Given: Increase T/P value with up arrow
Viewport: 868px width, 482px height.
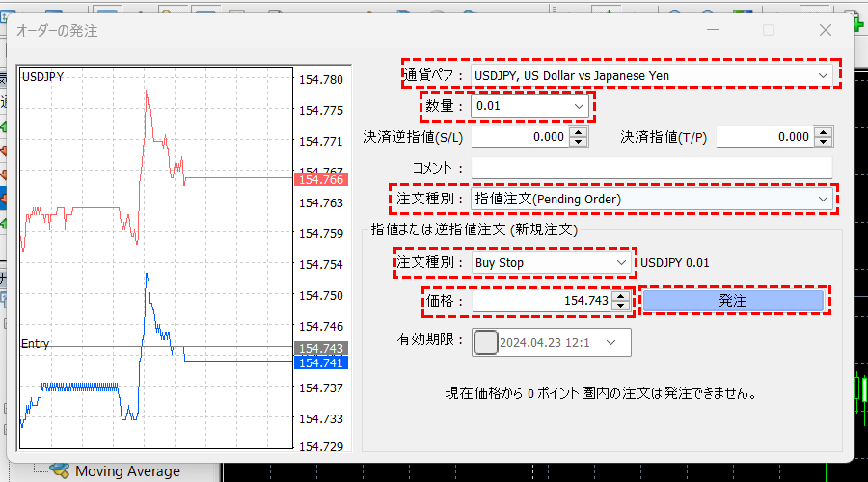Looking at the screenshot, I should tap(824, 132).
